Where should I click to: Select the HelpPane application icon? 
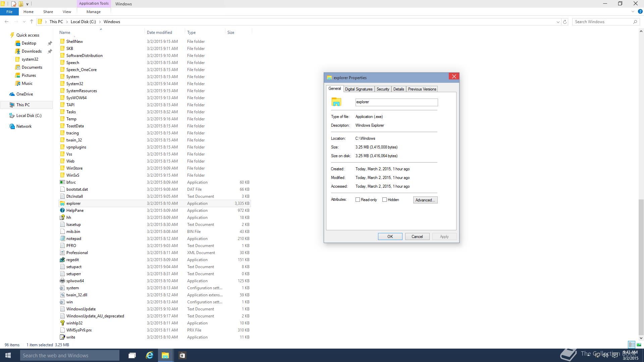coord(62,210)
